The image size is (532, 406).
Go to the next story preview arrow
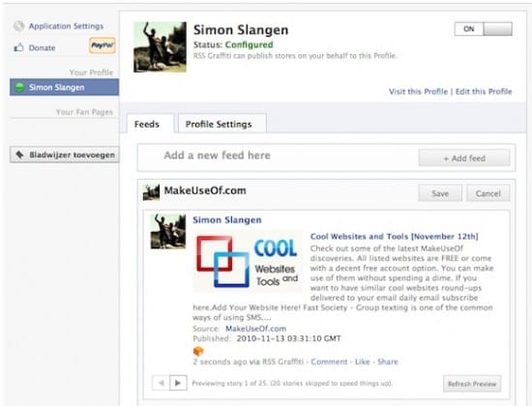coord(178,383)
